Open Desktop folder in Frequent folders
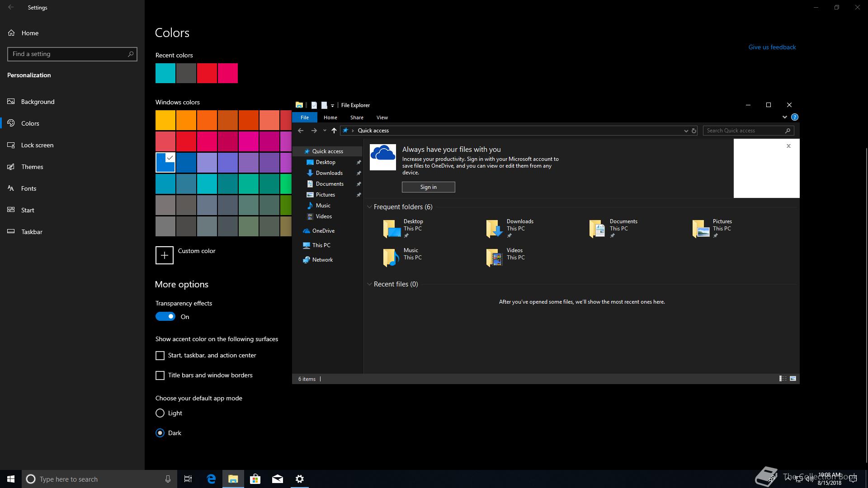868x488 pixels. [x=404, y=229]
